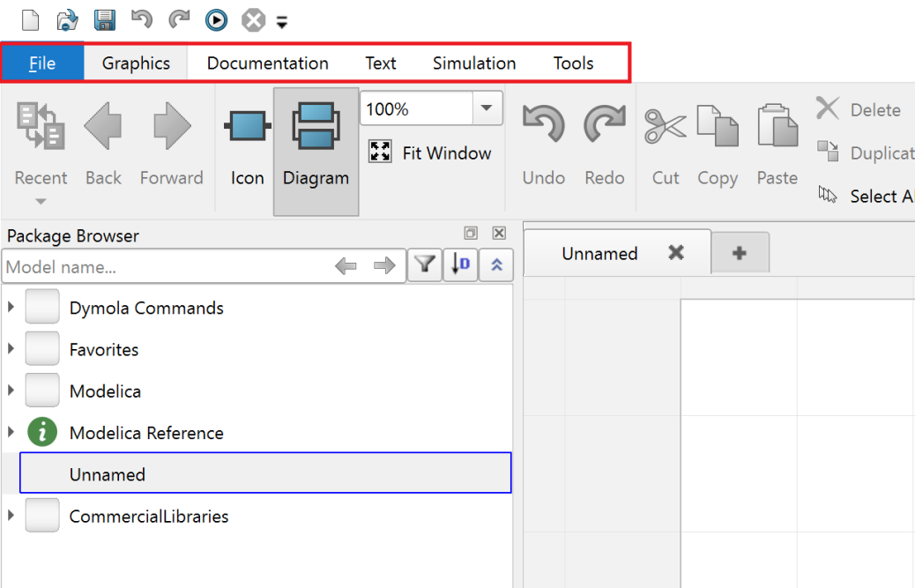The height and width of the screenshot is (588, 915).
Task: Add a new tab with plus button
Action: pos(740,253)
